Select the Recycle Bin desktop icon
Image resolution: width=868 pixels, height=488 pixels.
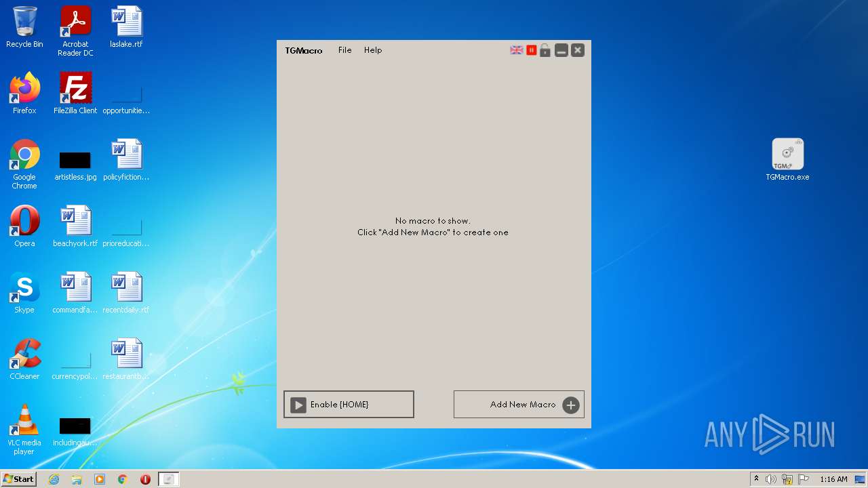click(24, 27)
